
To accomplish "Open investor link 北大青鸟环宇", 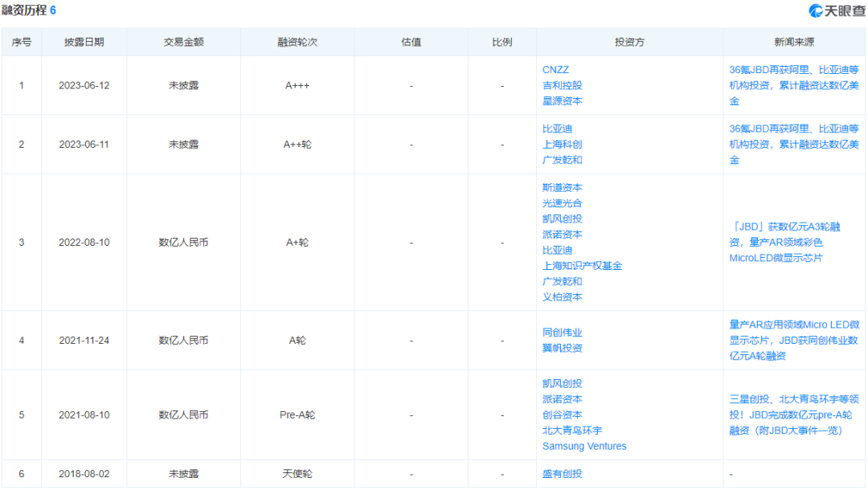I will 572,431.
